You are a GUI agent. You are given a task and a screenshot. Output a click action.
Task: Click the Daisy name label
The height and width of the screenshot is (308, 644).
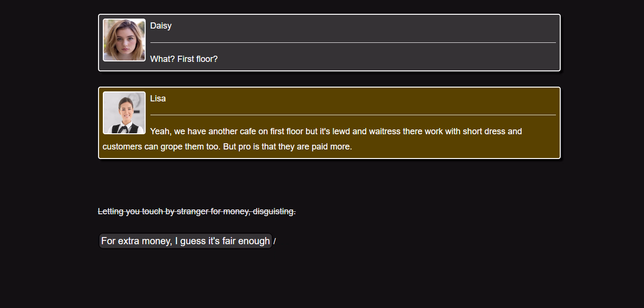[x=161, y=26]
